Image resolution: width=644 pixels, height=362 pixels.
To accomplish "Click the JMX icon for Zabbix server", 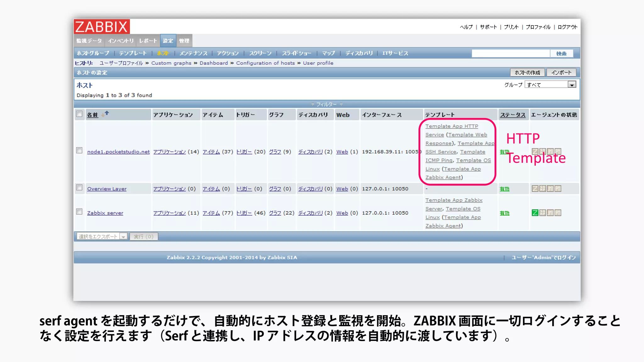I will [550, 213].
